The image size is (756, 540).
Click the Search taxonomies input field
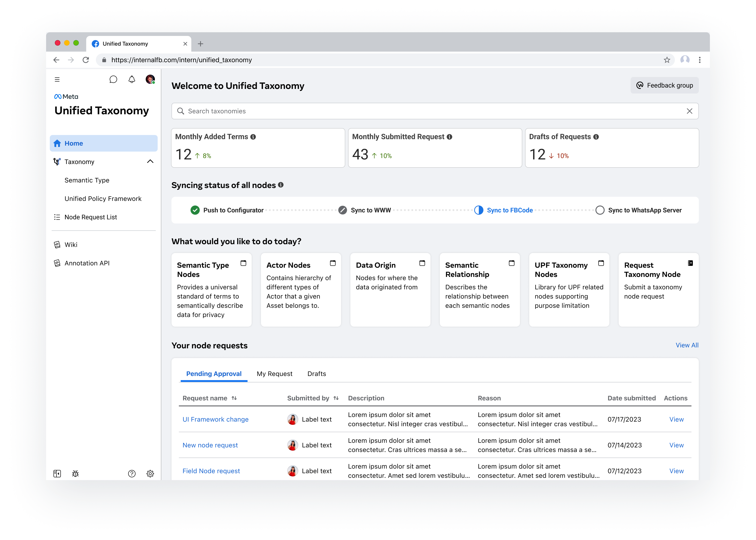click(x=435, y=111)
